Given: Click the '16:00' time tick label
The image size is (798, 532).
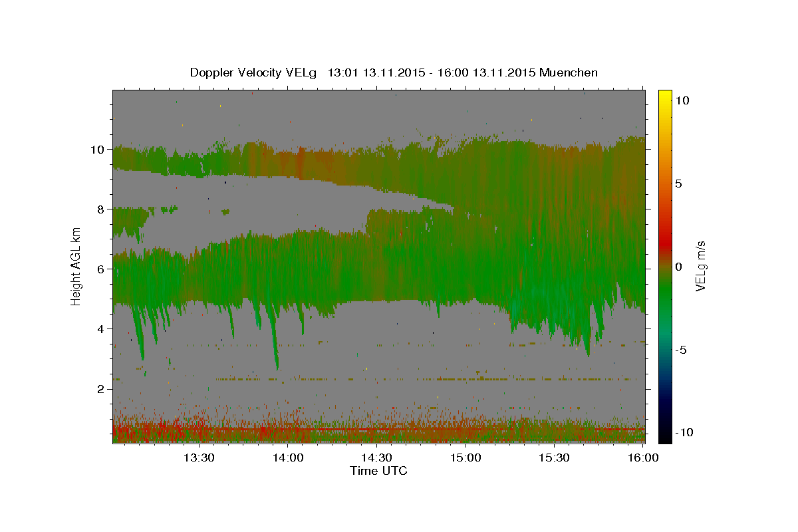Looking at the screenshot, I should pos(643,458).
